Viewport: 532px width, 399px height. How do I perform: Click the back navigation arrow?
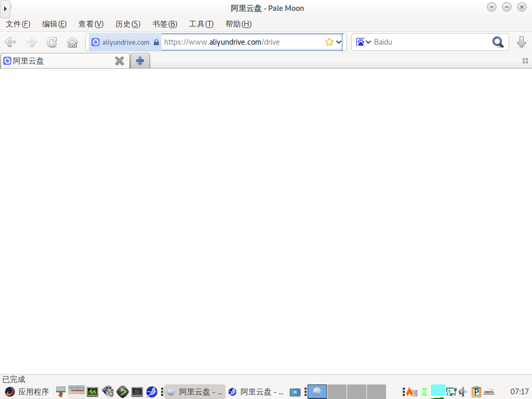pos(10,42)
